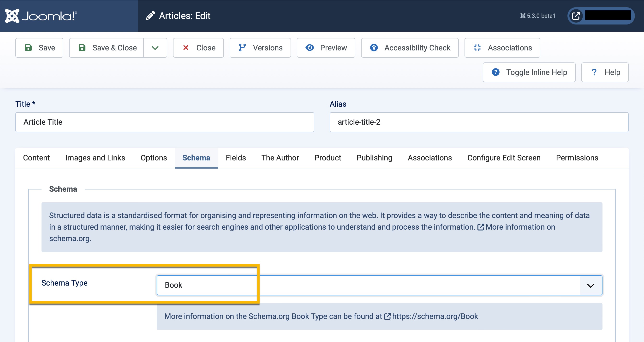644x342 pixels.
Task: Click the external link icon in header
Action: pyautogui.click(x=576, y=16)
